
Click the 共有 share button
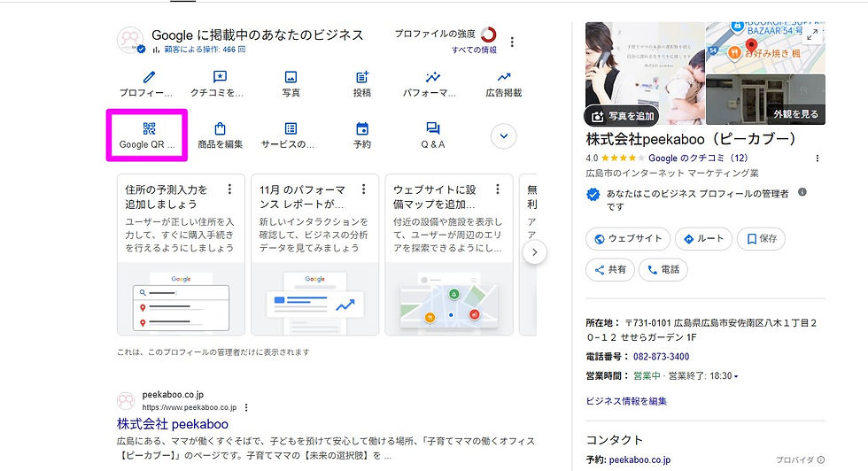[x=610, y=269]
